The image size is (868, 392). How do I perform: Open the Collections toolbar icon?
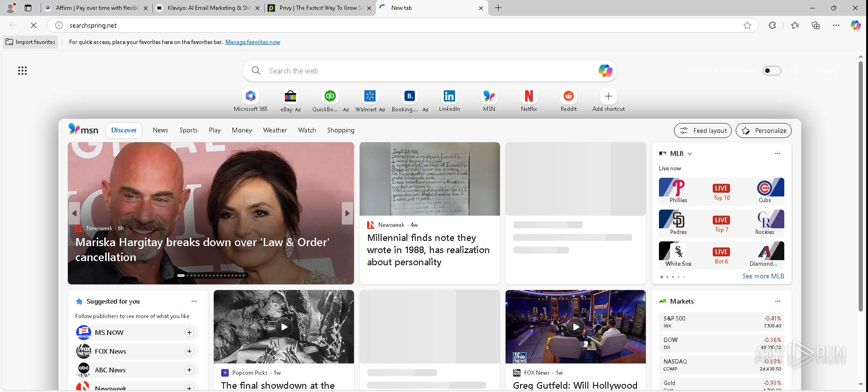click(x=816, y=25)
